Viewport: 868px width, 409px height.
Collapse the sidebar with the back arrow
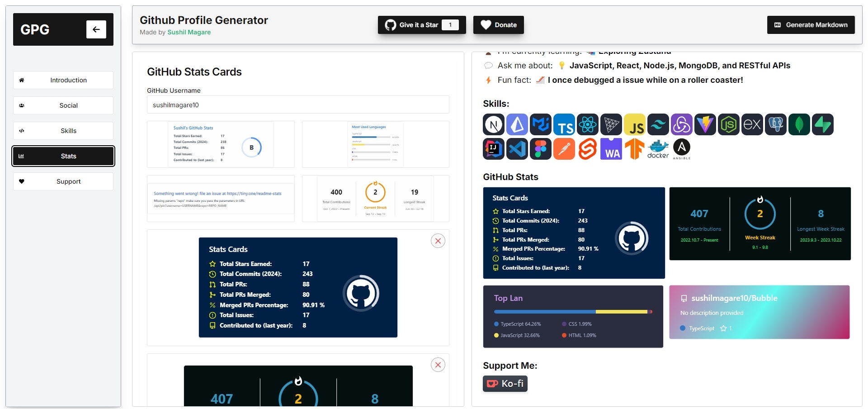pos(96,29)
